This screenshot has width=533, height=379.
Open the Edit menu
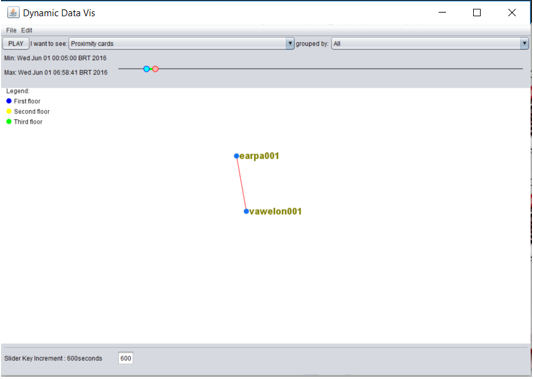pos(27,30)
